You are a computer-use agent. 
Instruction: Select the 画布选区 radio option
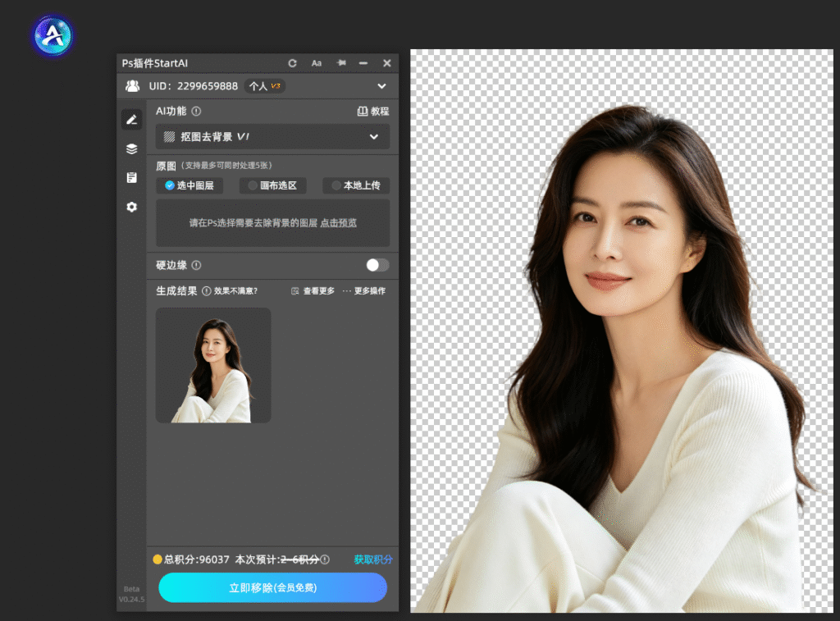[272, 185]
